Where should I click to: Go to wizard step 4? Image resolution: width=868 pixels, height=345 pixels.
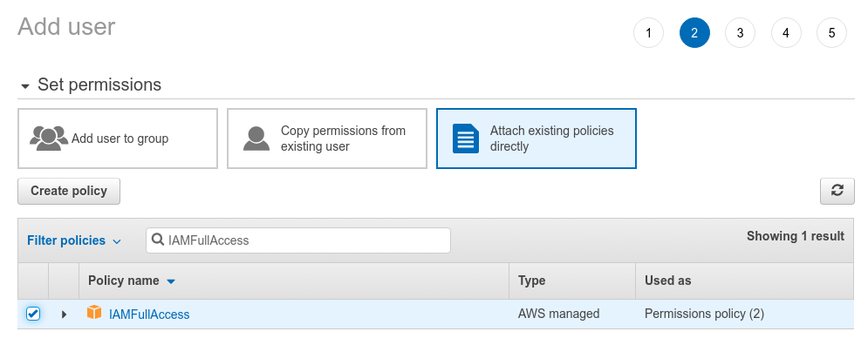tap(786, 33)
